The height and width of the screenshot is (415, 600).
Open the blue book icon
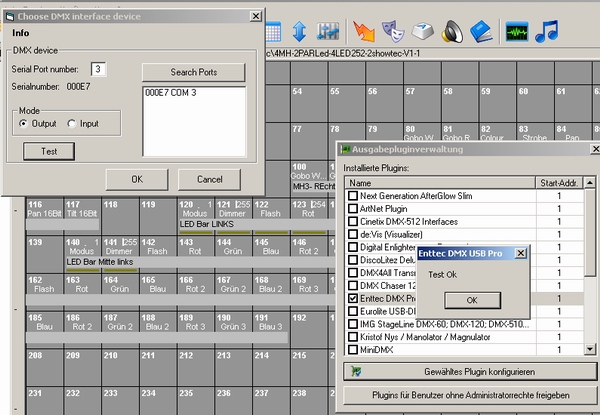point(481,32)
